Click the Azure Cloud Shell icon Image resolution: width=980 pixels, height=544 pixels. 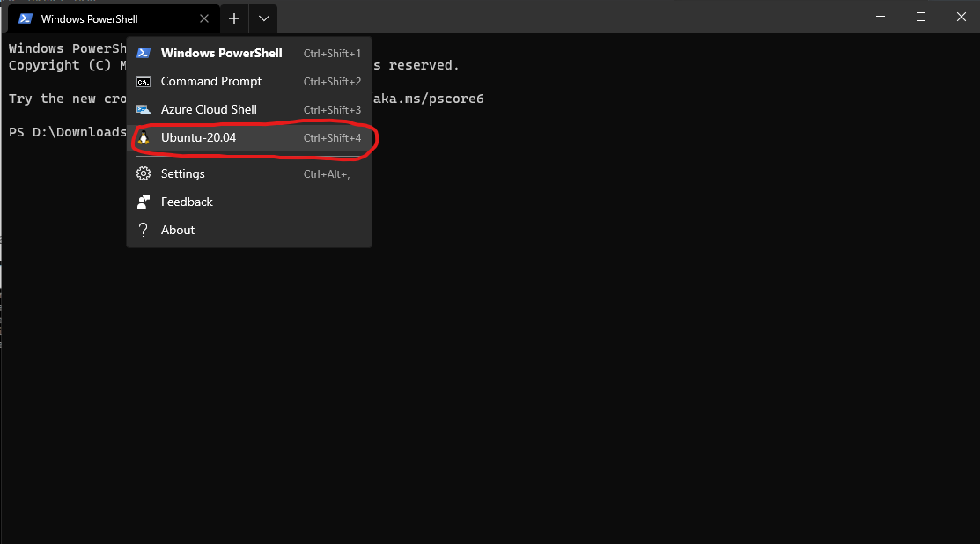tap(144, 110)
